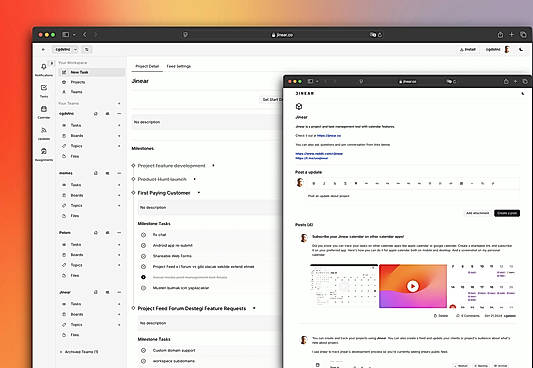533x368 pixels.
Task: Open Assignments in the left rail
Action: [x=44, y=154]
